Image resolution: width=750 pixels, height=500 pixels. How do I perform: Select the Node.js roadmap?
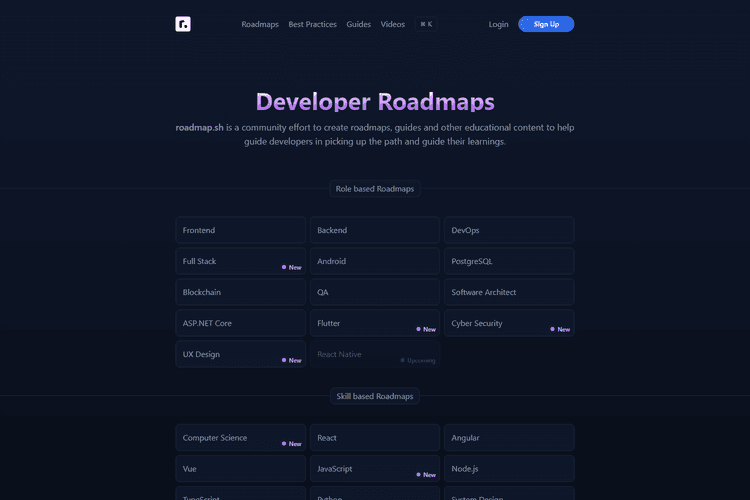click(509, 469)
